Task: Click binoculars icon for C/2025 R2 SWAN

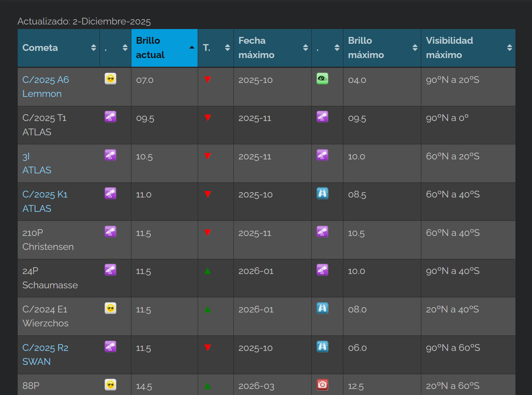Action: click(322, 346)
